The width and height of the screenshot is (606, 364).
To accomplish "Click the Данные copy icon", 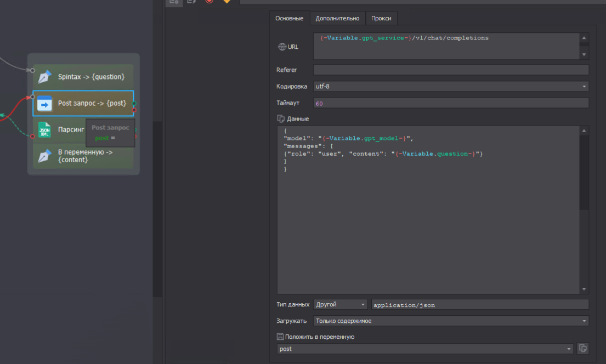I will [281, 118].
